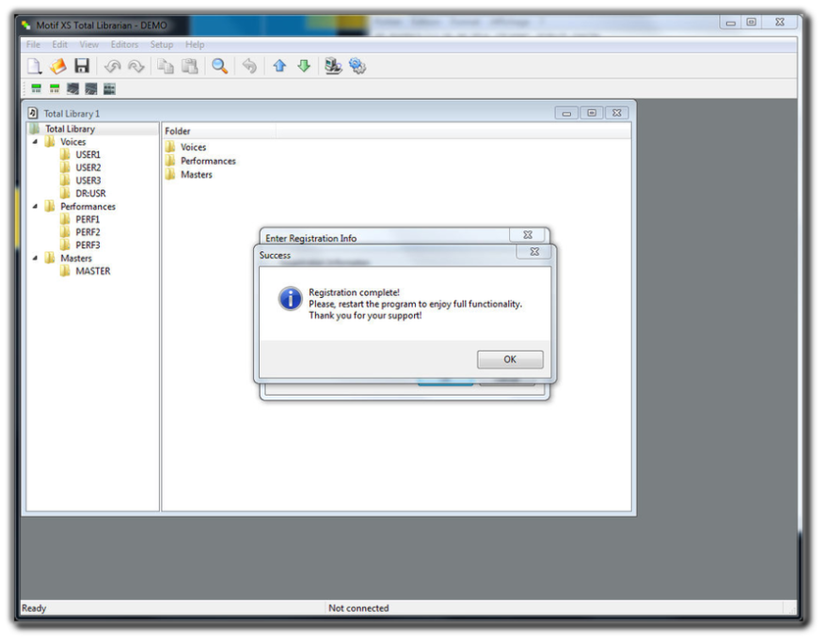Select Performances in the tree
826x644 pixels.
point(87,207)
